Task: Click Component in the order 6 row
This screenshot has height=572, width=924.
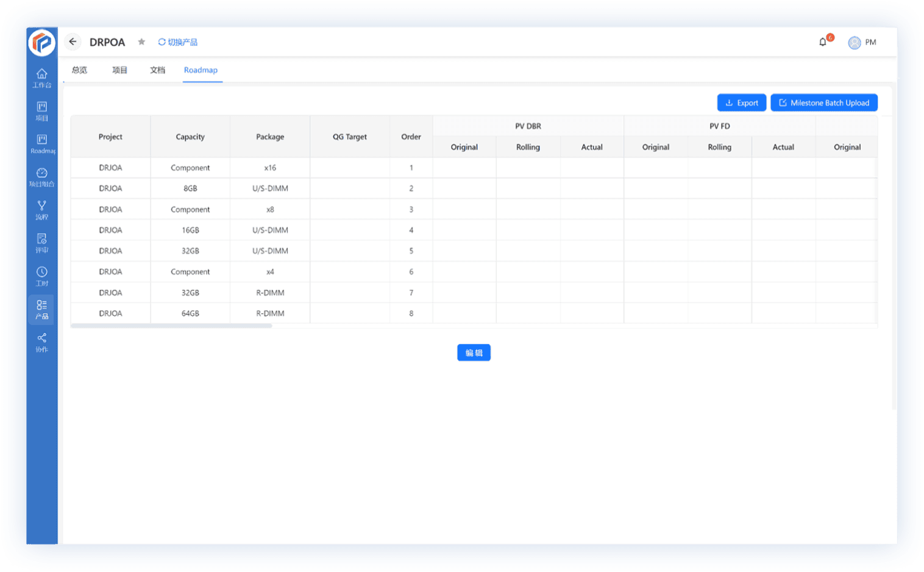Action: pyautogui.click(x=190, y=271)
